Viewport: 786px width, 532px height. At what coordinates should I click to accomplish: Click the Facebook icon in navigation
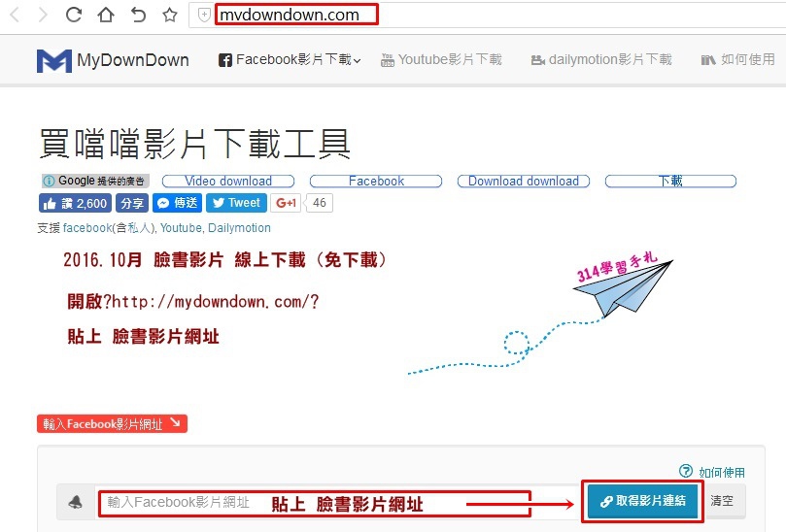point(225,60)
